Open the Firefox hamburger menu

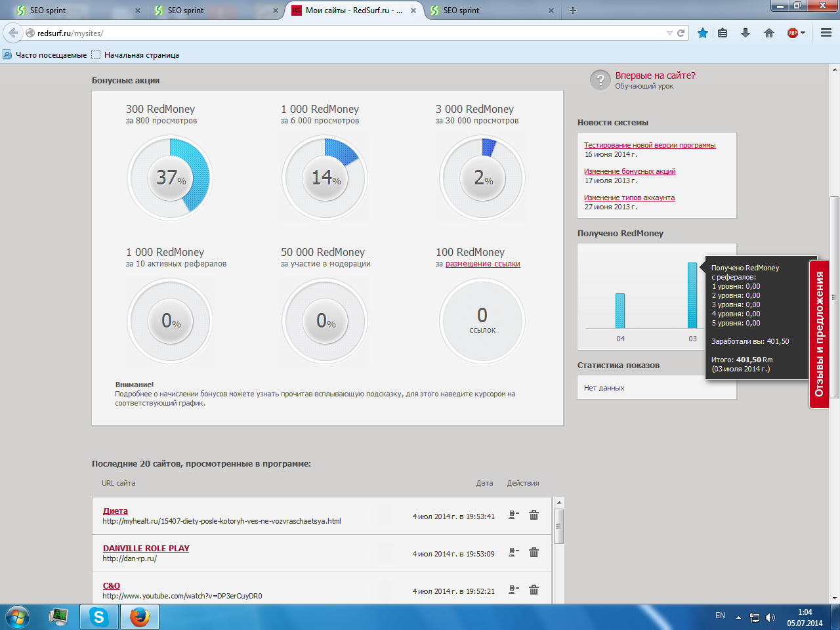(826, 33)
